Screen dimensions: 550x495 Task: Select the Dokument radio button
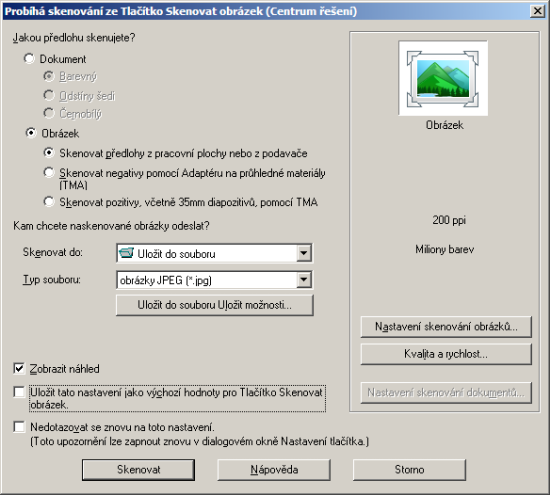tap(29, 59)
